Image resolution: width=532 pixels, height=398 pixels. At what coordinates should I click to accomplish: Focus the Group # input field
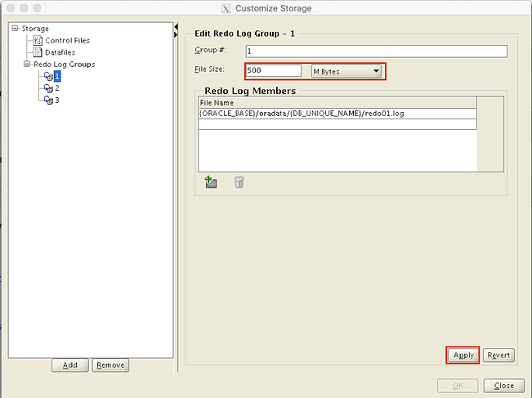coord(376,51)
